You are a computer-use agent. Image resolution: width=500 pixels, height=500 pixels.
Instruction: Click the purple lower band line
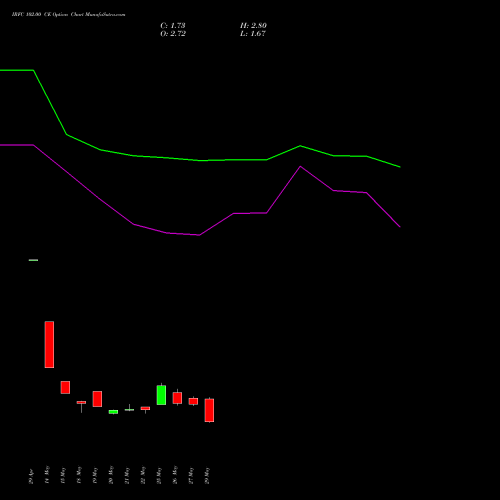point(200,235)
